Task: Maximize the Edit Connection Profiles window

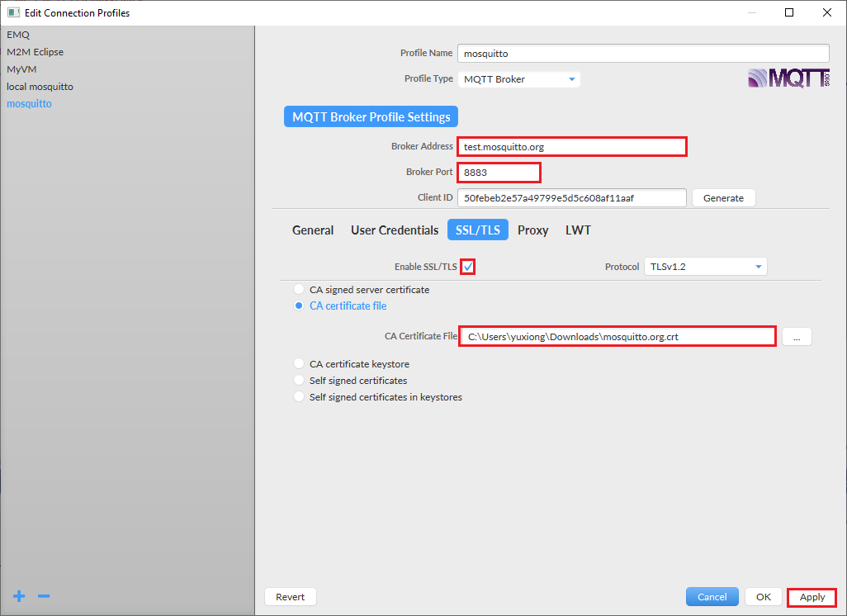Action: (x=789, y=12)
